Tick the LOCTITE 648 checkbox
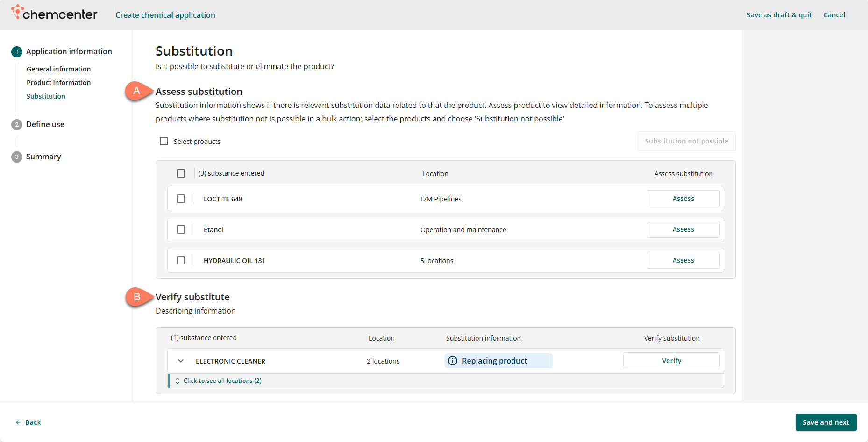Image resolution: width=868 pixels, height=442 pixels. click(181, 199)
